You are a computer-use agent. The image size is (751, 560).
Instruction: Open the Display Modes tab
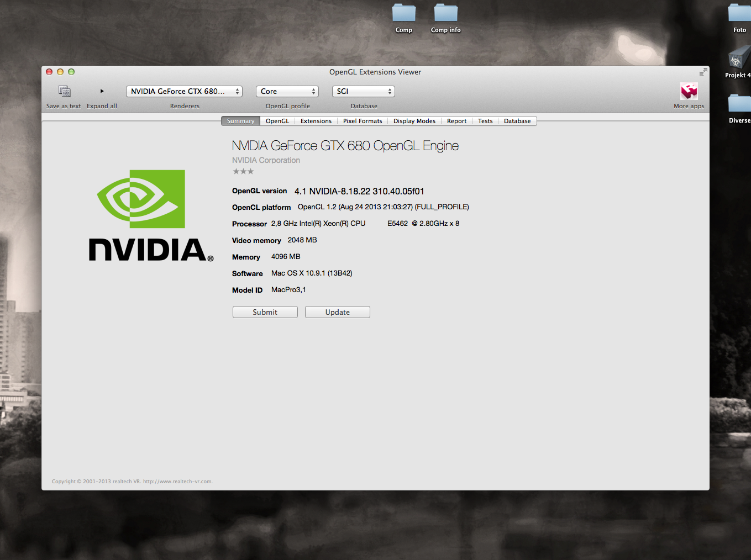pyautogui.click(x=414, y=121)
